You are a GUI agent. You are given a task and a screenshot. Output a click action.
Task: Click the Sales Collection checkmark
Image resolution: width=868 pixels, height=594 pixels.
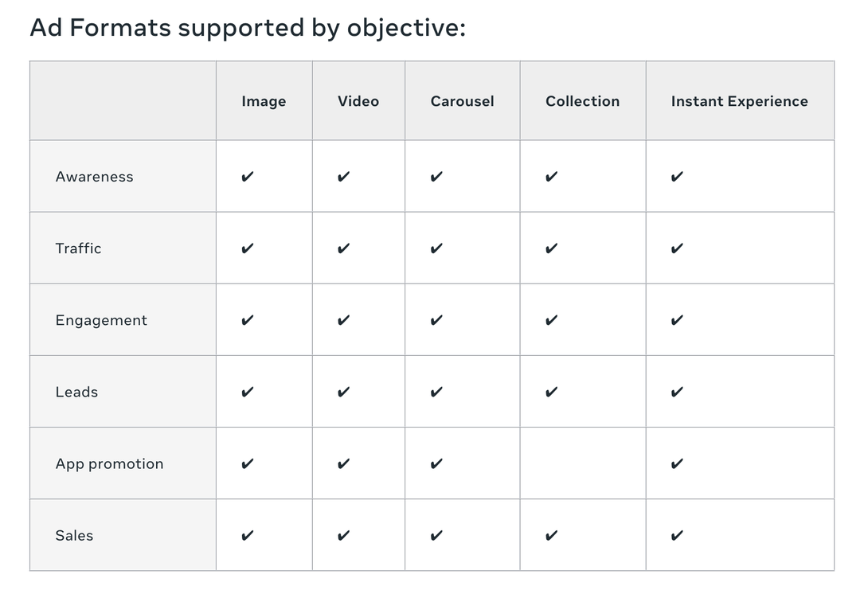(x=551, y=535)
